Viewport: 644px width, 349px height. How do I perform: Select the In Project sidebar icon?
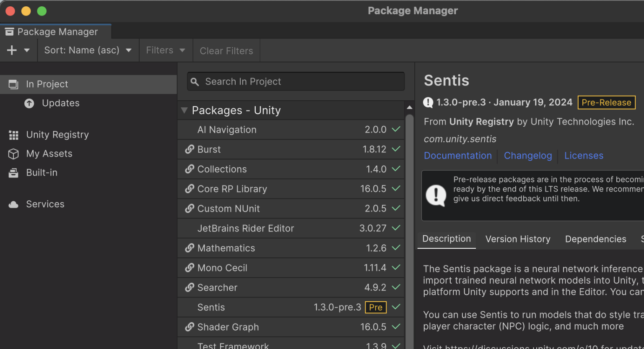[x=13, y=84]
